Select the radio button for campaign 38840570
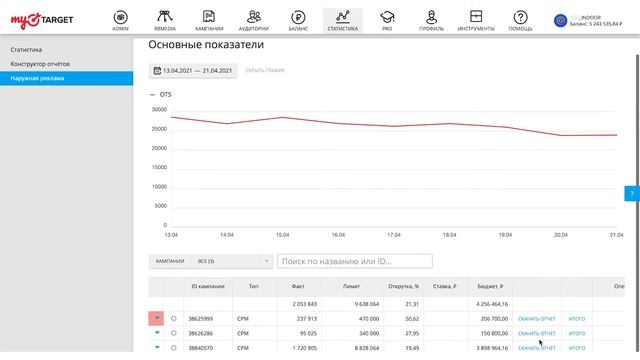The width and height of the screenshot is (640, 360). tap(174, 348)
